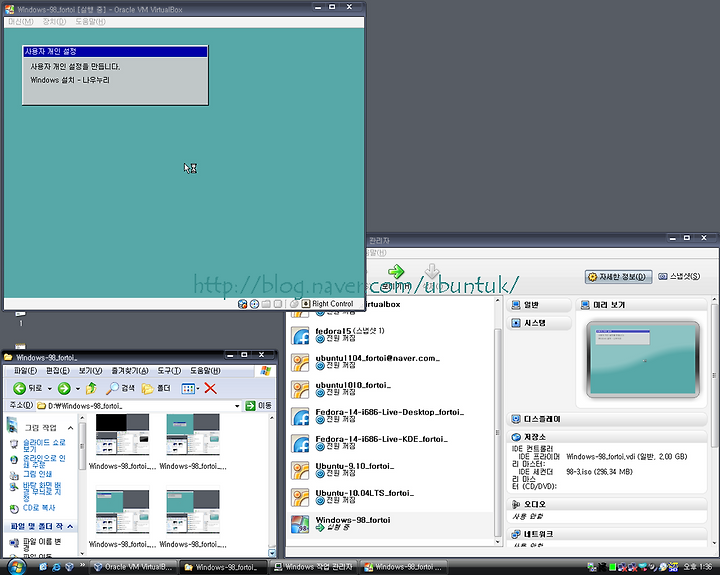This screenshot has width=720, height=575.
Task: Open the 도구(T) menu in Explorer
Action: click(169, 371)
